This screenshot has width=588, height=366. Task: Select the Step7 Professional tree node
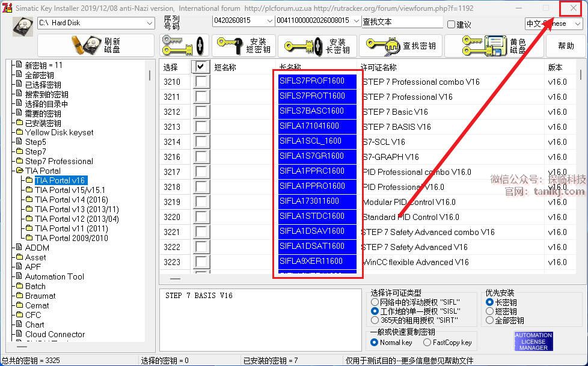pos(60,161)
